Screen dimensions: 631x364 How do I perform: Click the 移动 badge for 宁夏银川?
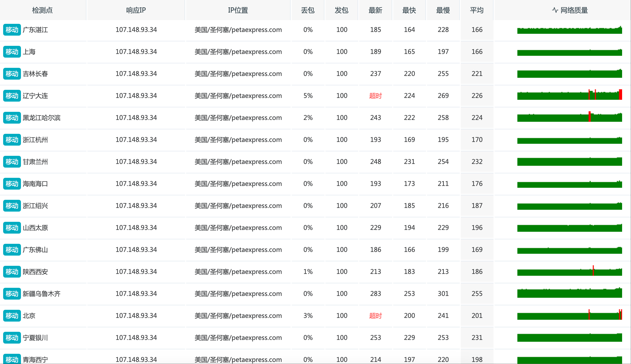12,338
